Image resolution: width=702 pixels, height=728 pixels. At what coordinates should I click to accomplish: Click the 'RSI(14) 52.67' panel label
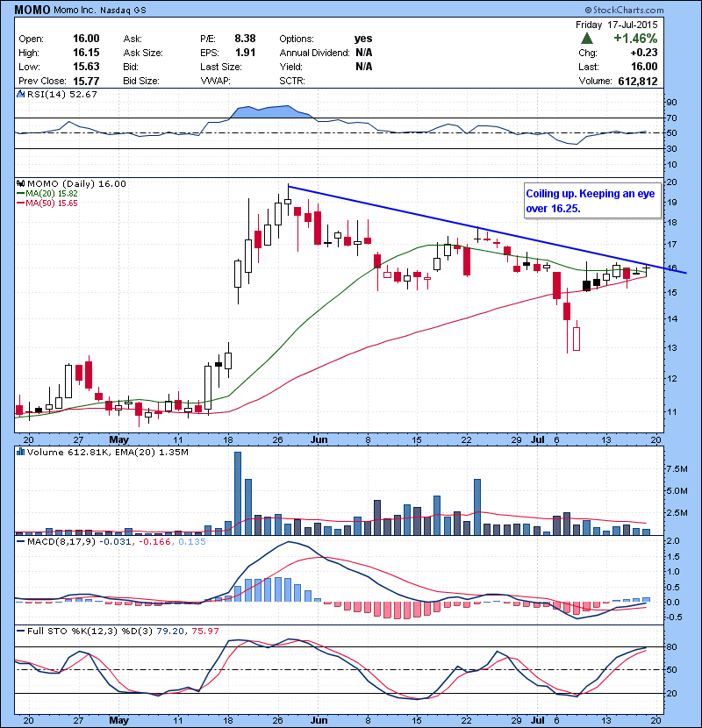(x=62, y=94)
